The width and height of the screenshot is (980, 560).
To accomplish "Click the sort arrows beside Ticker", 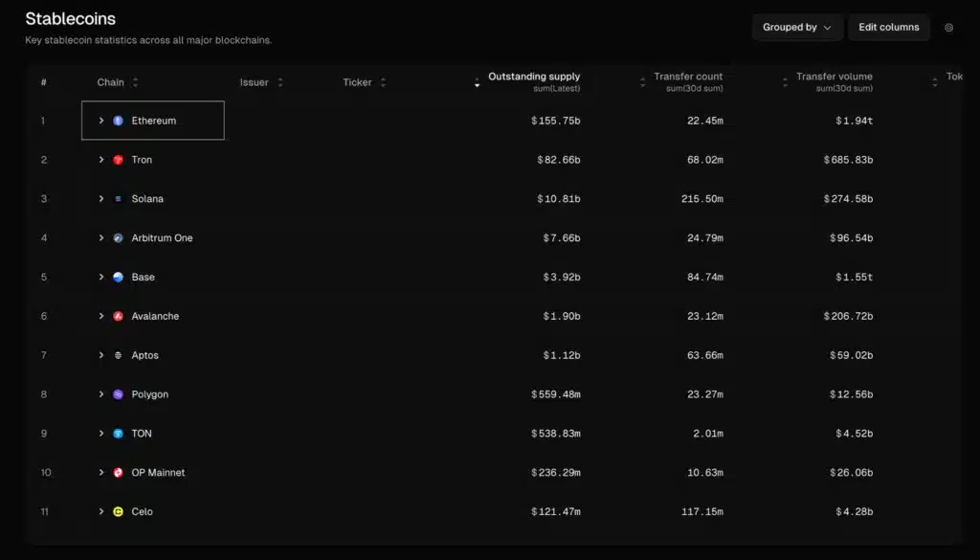I will [385, 82].
